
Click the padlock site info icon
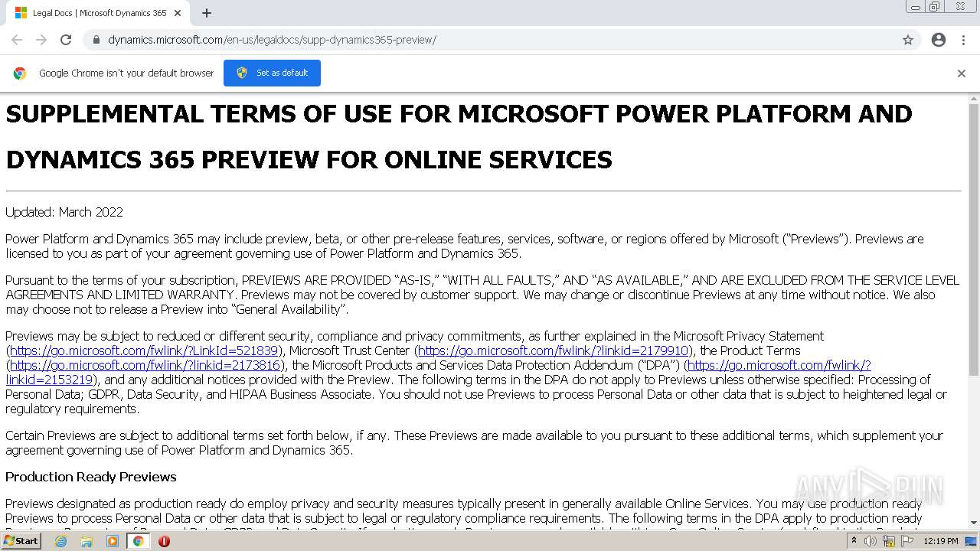pyautogui.click(x=96, y=40)
